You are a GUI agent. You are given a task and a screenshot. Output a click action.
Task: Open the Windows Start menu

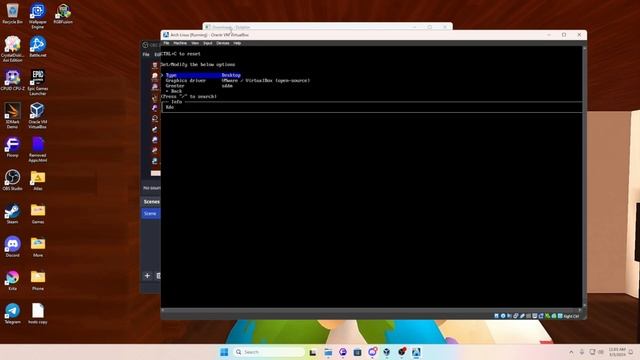click(x=224, y=352)
